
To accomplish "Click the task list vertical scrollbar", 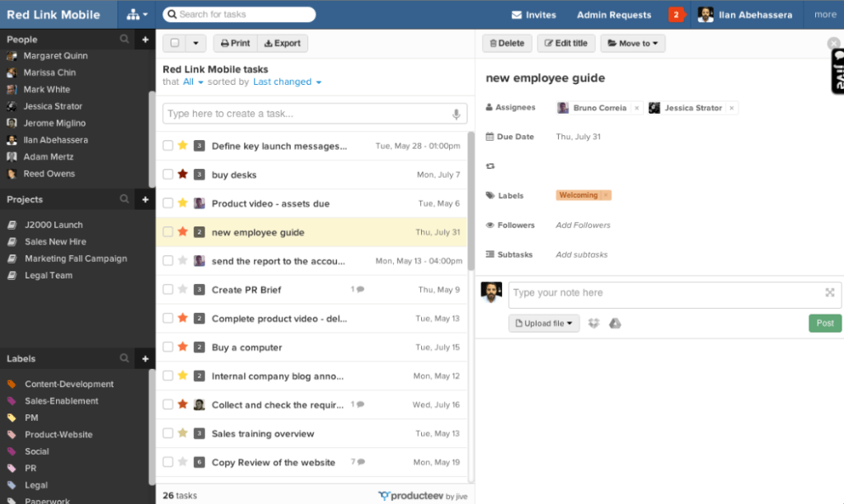I will (471, 201).
